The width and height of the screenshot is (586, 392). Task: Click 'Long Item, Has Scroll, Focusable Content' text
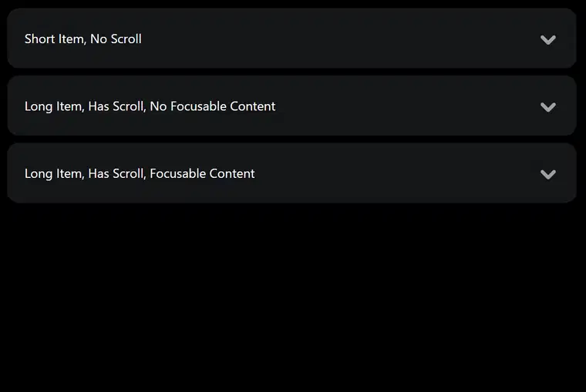140,173
